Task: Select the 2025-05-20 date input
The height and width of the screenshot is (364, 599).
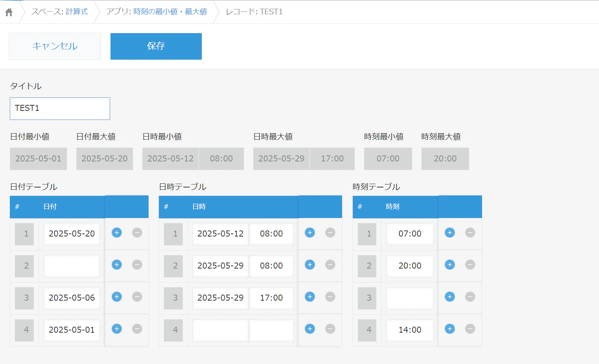Action: click(x=72, y=234)
